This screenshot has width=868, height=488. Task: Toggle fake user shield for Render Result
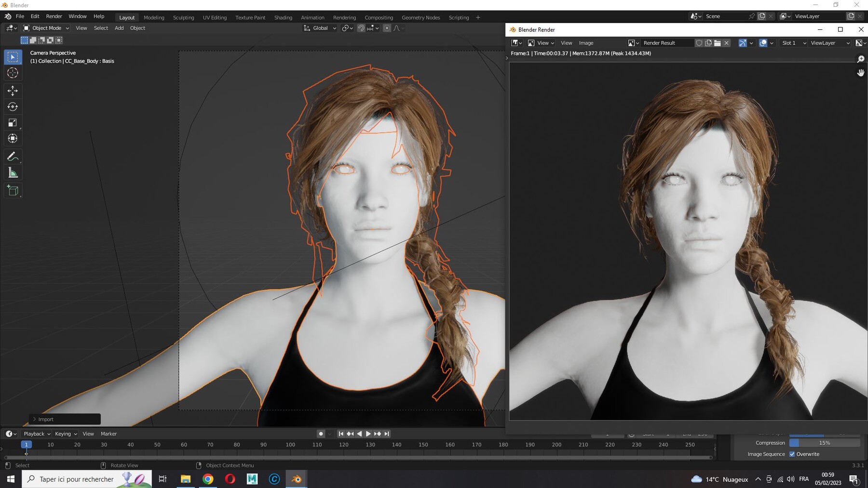point(699,43)
